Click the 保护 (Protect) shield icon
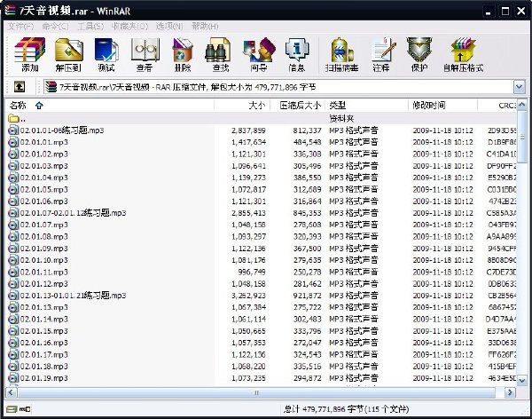532x419 pixels. coord(419,54)
